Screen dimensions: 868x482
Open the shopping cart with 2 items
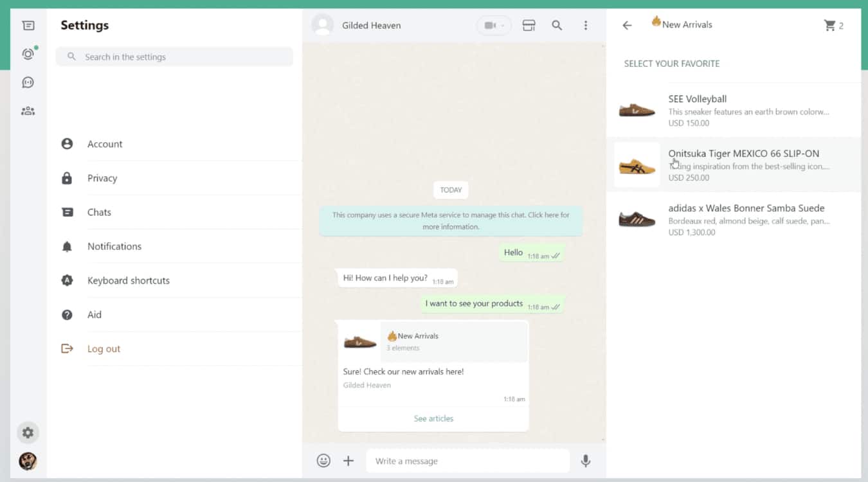[833, 26]
